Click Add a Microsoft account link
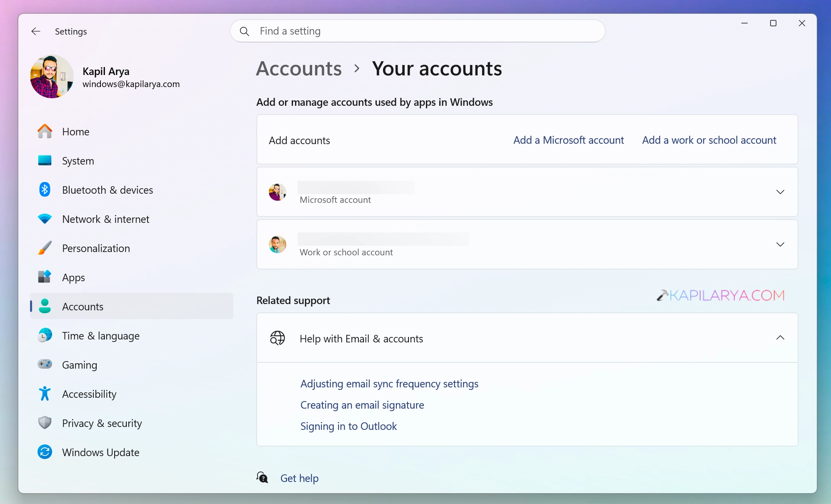 568,140
